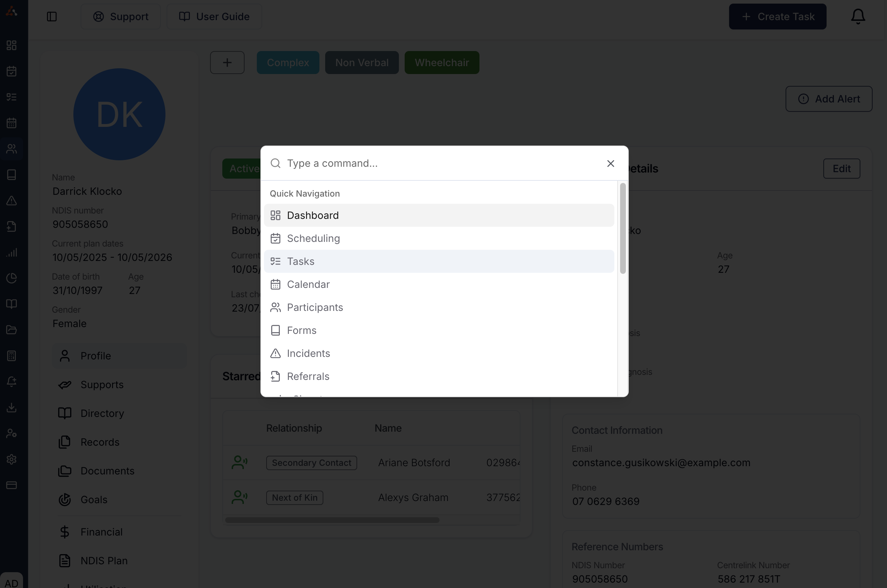Click email constance.gusikowski@example.com
This screenshot has height=588, width=887.
(661, 463)
